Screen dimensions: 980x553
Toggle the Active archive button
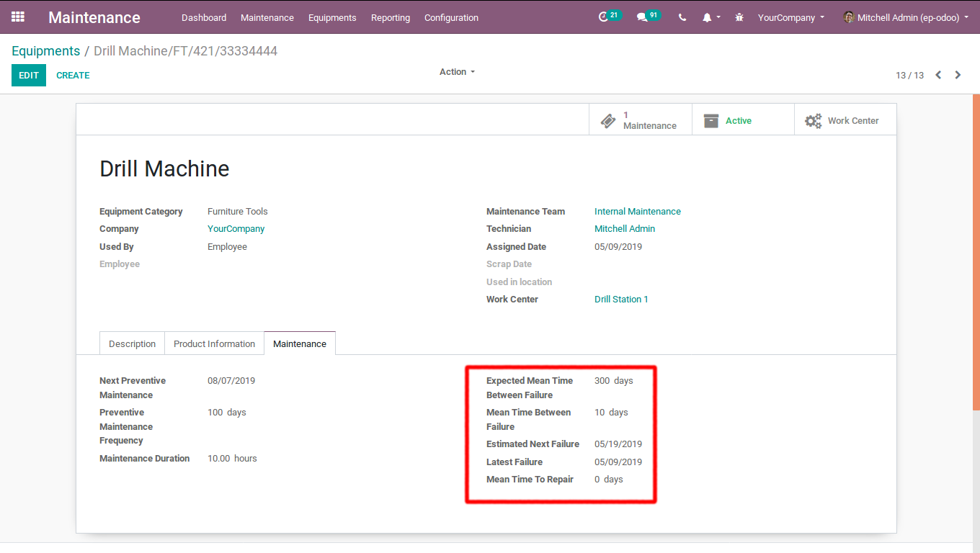(743, 120)
